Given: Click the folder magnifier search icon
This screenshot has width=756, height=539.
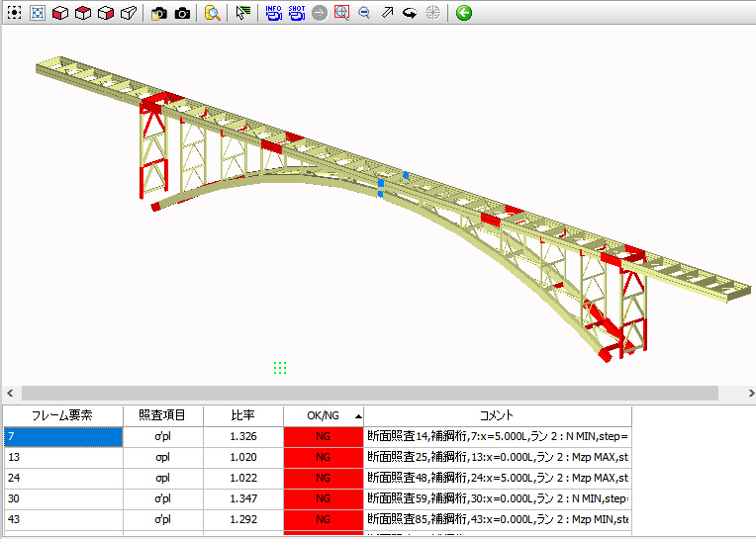Looking at the screenshot, I should click(x=212, y=13).
